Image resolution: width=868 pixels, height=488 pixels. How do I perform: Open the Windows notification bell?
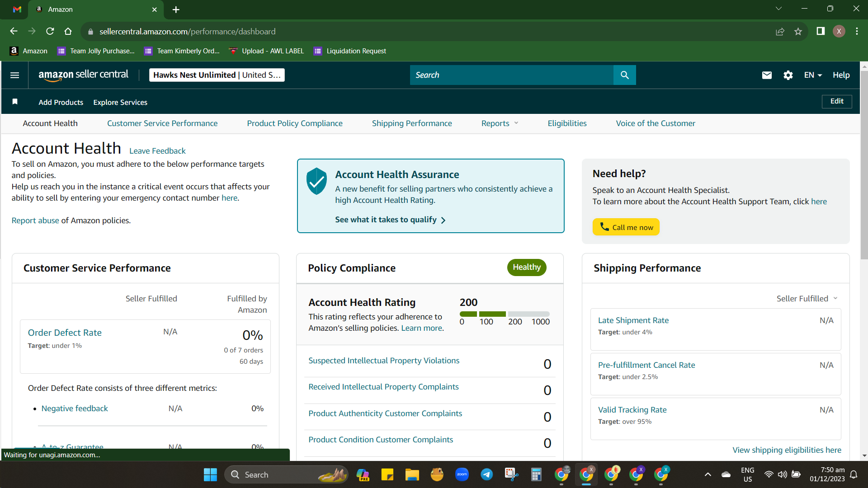pyautogui.click(x=854, y=474)
